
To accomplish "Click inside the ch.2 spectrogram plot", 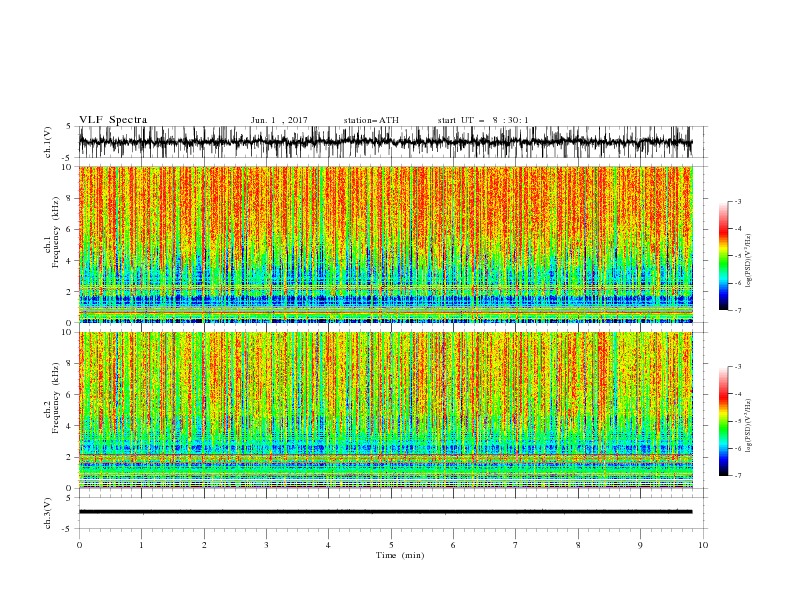I will point(385,410).
